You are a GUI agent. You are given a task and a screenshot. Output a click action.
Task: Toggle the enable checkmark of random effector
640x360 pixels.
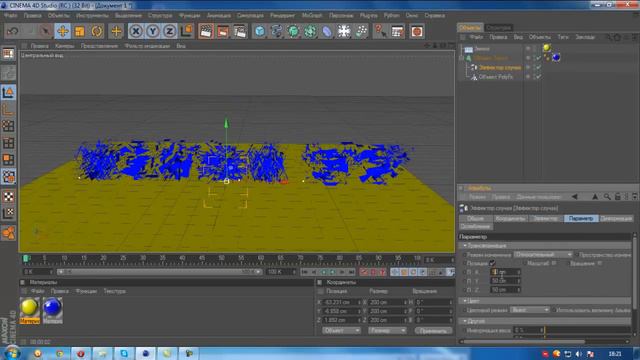(x=539, y=67)
